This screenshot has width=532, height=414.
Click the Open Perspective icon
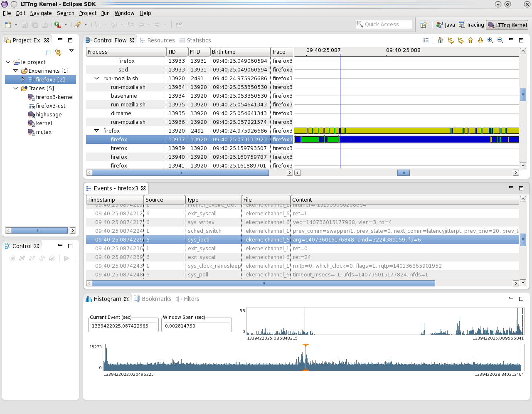click(x=423, y=25)
